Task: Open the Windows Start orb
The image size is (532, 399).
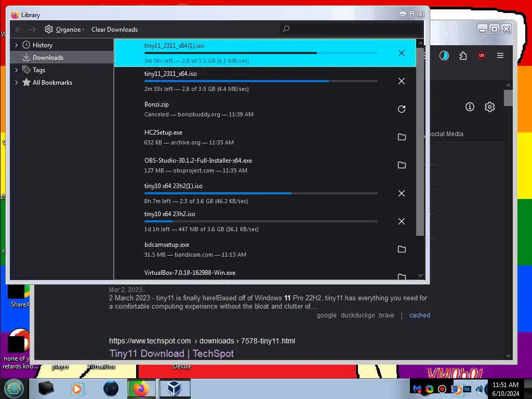Action: tap(14, 389)
